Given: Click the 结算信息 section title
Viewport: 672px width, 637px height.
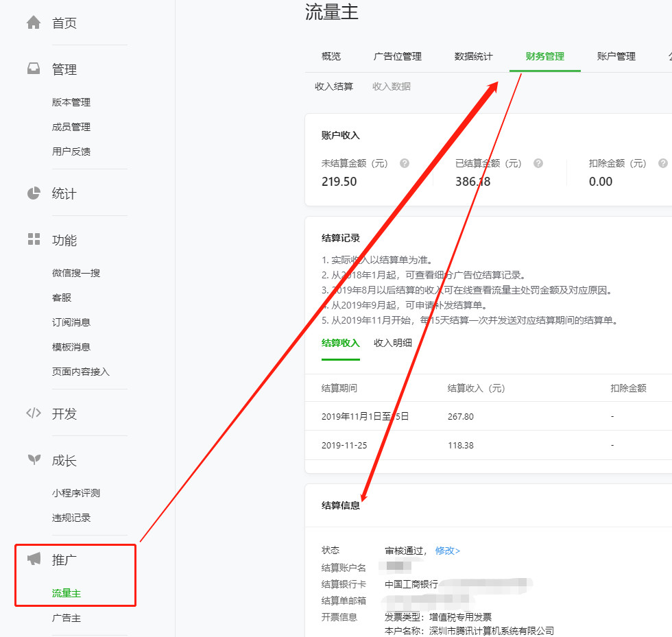Looking at the screenshot, I should (341, 505).
